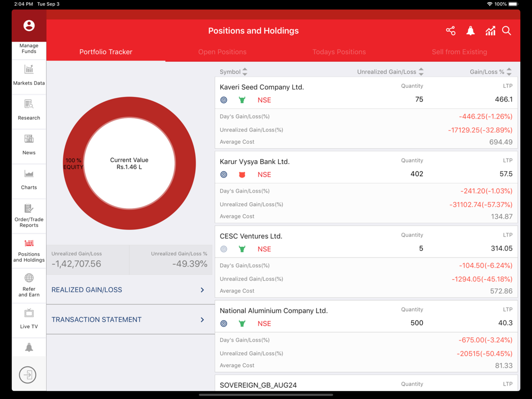Screen dimensions: 532x399
Task: Switch to Portfolio Tracker tab
Action: point(106,52)
